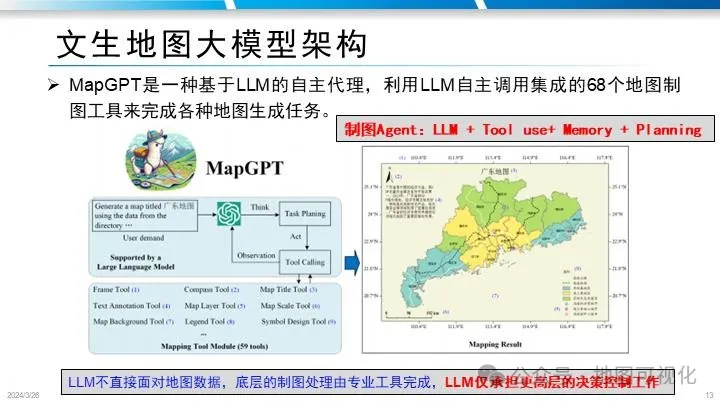Image resolution: width=720 pixels, height=405 pixels.
Task: Click the blue arrow pointing to the map
Action: click(x=352, y=263)
